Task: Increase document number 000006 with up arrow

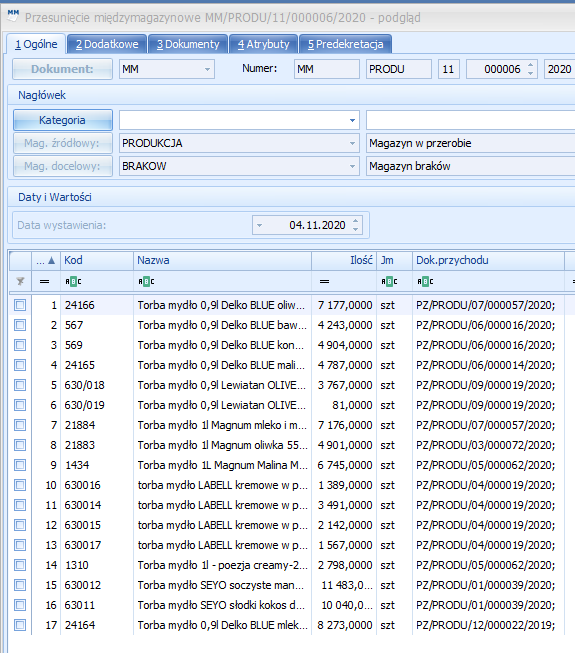Action: 530,65
